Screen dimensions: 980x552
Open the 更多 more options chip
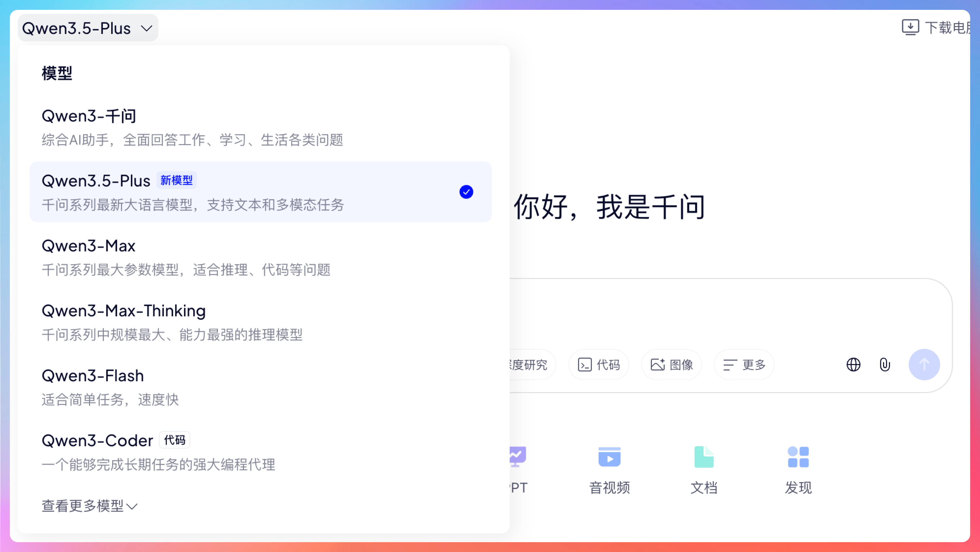[744, 365]
